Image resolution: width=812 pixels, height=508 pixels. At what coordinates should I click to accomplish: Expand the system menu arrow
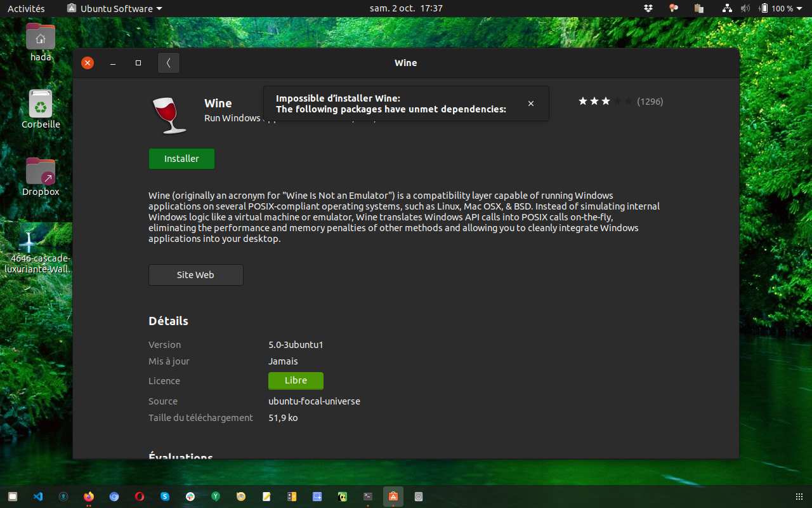pos(800,9)
